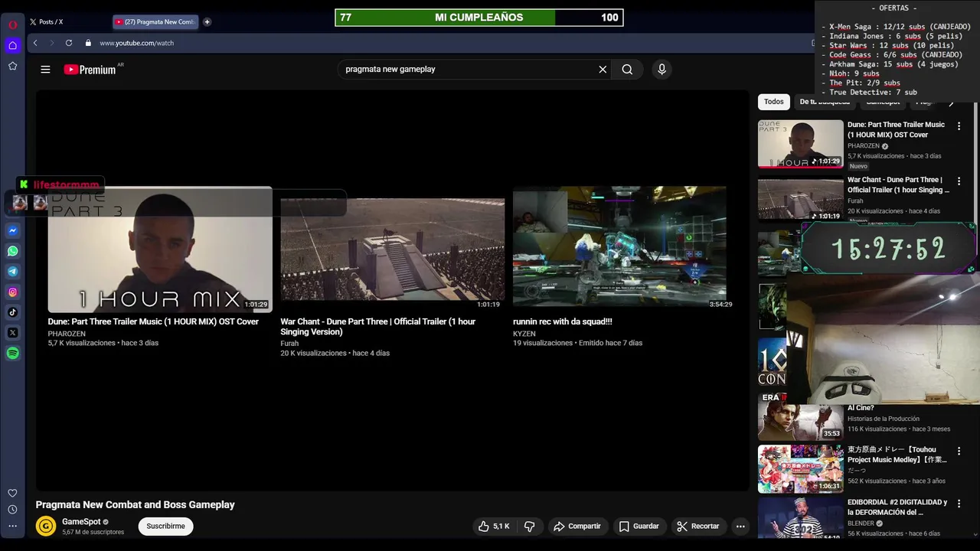
Task: Open the YouTube hamburger guide menu
Action: coord(45,70)
